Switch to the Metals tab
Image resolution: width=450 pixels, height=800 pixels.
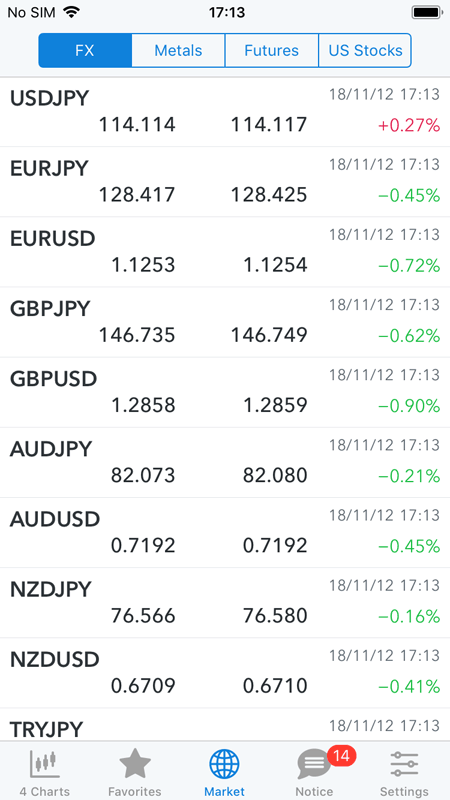[x=178, y=51]
